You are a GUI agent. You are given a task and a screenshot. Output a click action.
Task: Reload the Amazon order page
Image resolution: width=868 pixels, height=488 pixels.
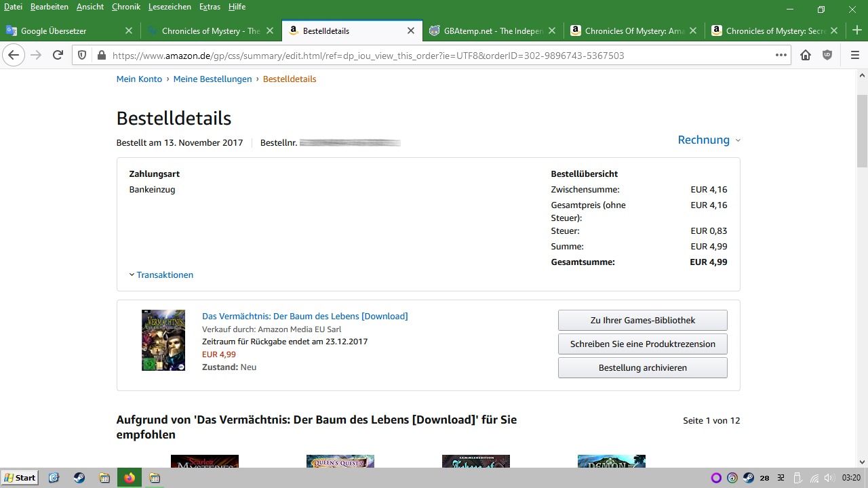pyautogui.click(x=58, y=55)
